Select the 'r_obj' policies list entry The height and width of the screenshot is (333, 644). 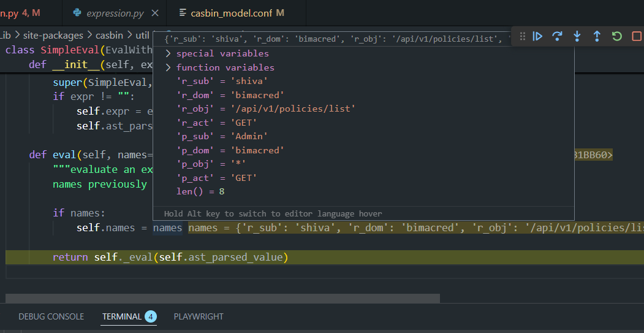click(x=266, y=109)
